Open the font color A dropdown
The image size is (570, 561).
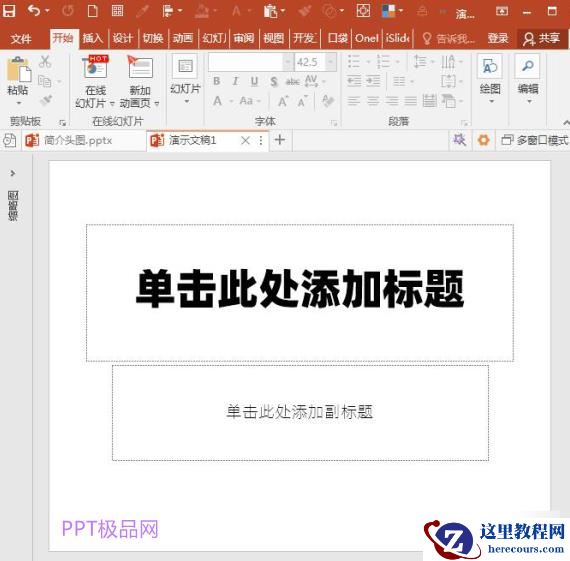tap(231, 101)
